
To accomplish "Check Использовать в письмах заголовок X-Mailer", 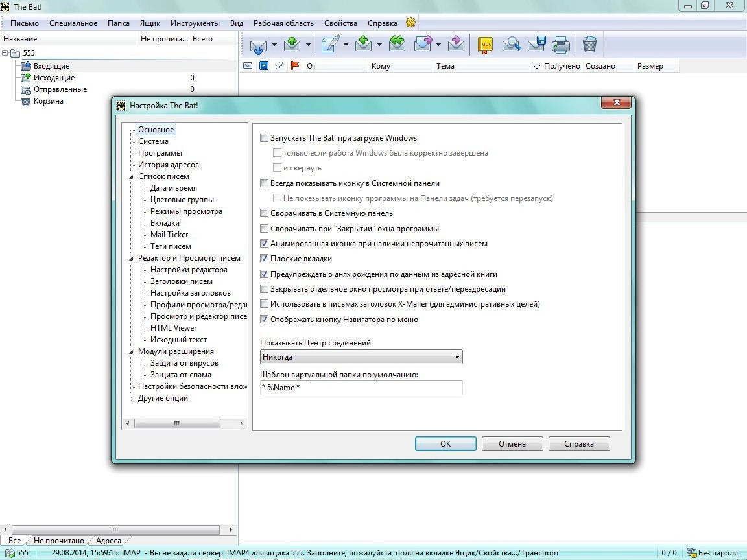I will tap(264, 304).
